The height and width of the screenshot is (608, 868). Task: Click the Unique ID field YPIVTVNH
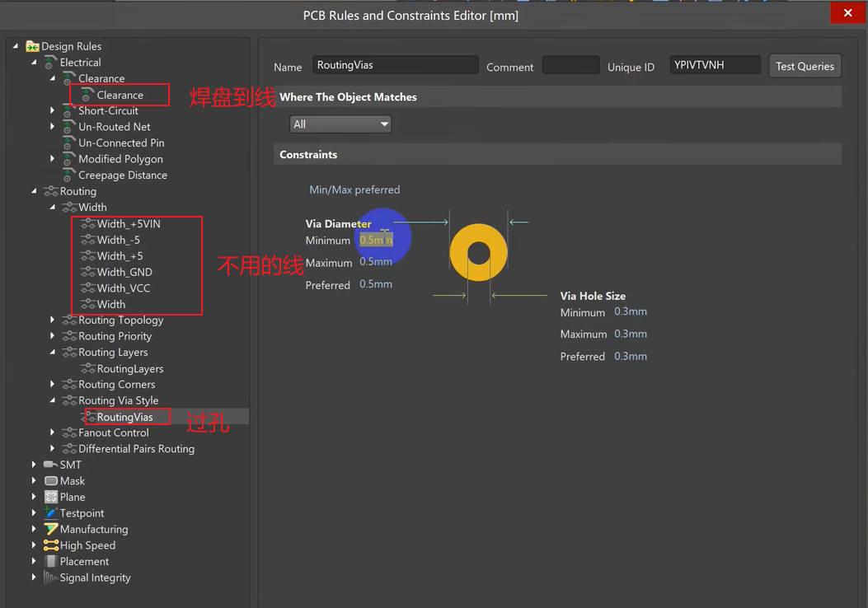click(716, 65)
